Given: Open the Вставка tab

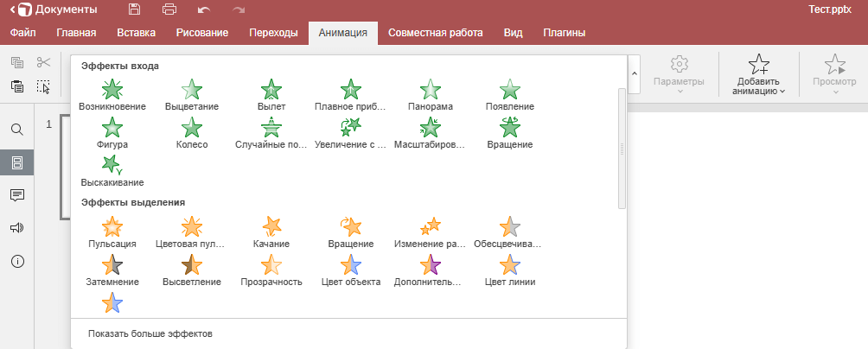Looking at the screenshot, I should coord(137,33).
